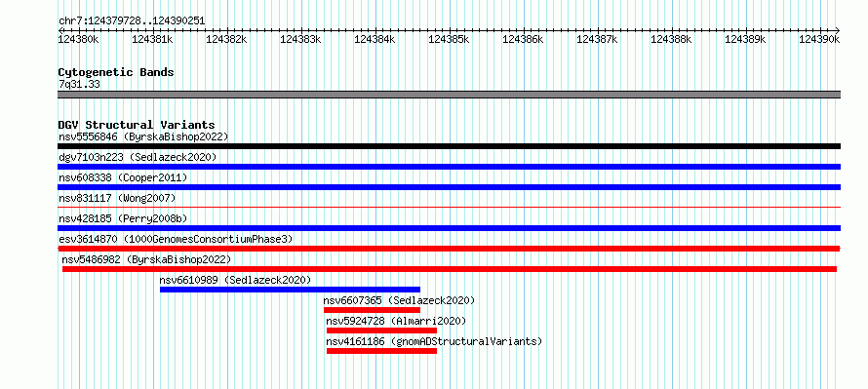868x389 pixels.
Task: Open the nsv6607365 (Sedlazeck2020) label
Action: [x=399, y=300]
